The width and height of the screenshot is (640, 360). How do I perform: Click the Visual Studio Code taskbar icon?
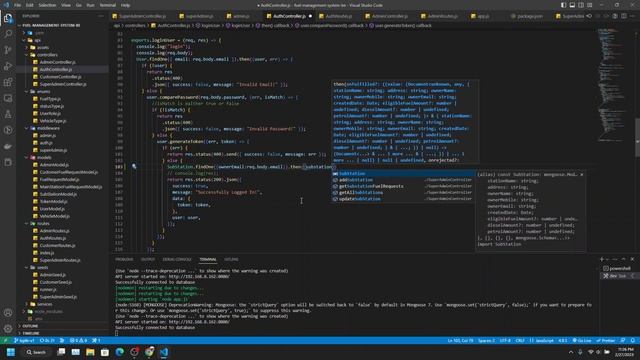coord(164,352)
